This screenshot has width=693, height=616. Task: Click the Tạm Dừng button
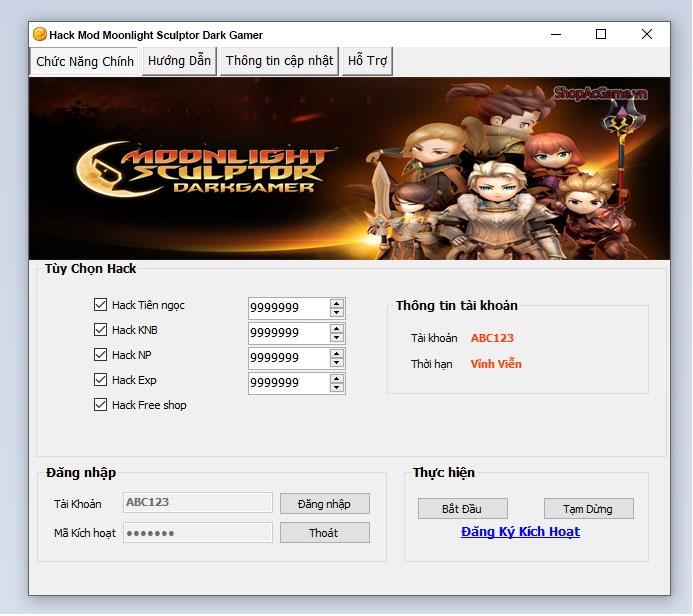click(x=589, y=509)
